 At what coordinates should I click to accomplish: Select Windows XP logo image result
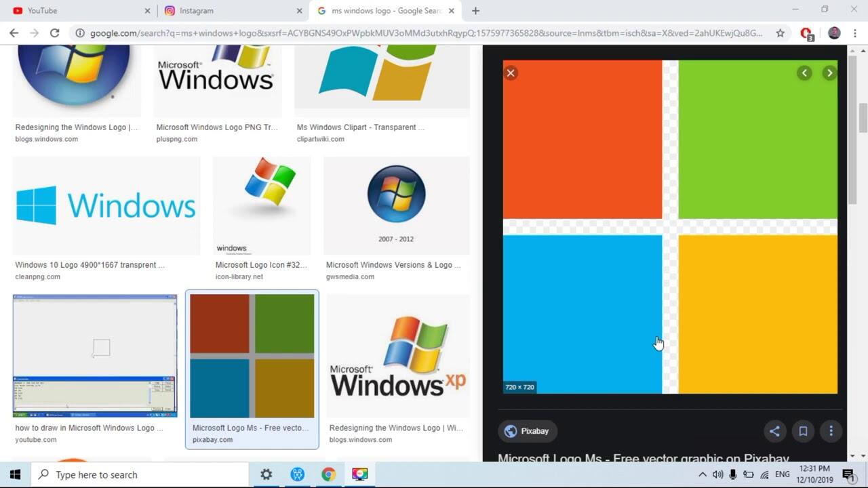(397, 356)
